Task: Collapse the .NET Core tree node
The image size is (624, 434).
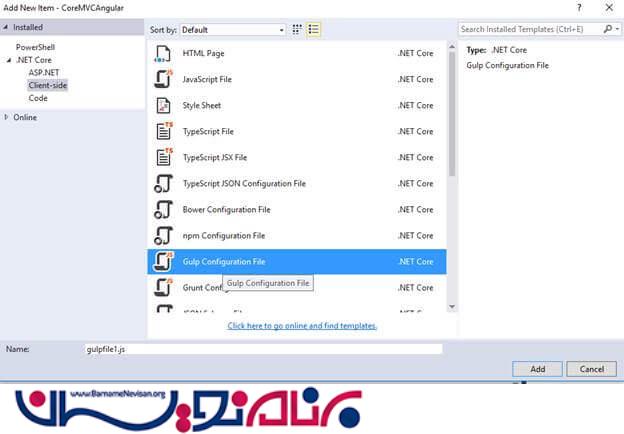Action: tap(9, 60)
